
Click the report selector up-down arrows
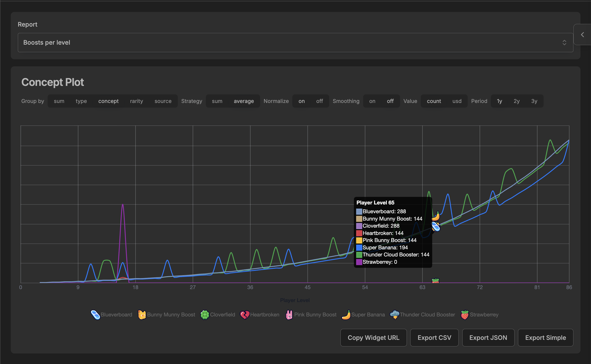(564, 42)
